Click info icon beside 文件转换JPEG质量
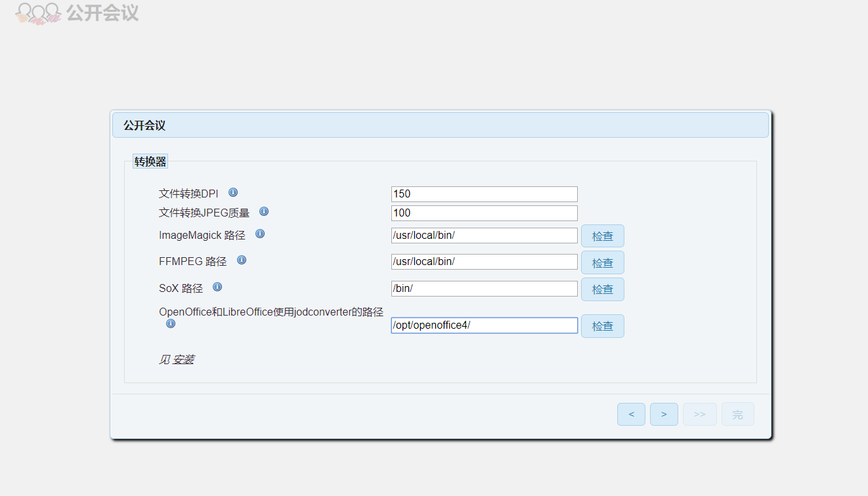Screen dimensions: 868x496 click(264, 212)
